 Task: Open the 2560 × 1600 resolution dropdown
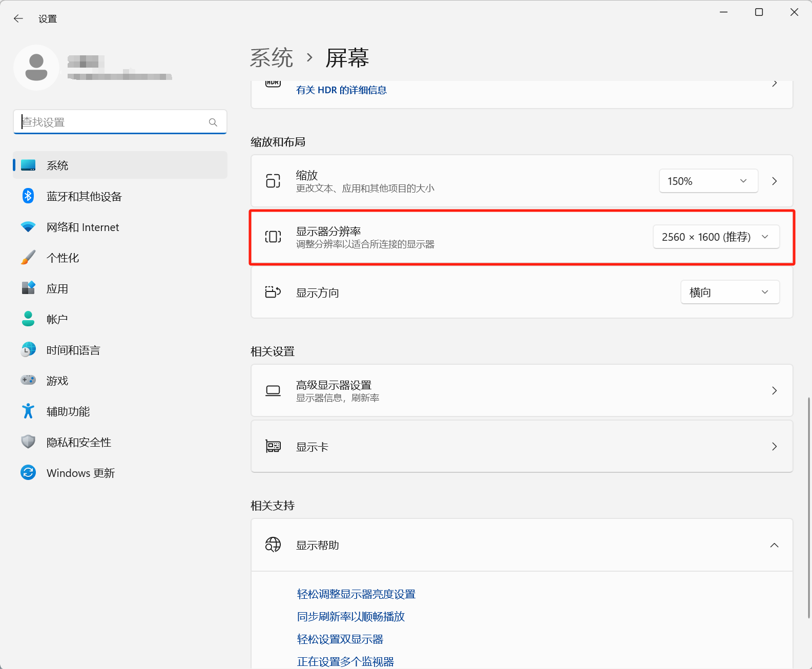pyautogui.click(x=716, y=237)
